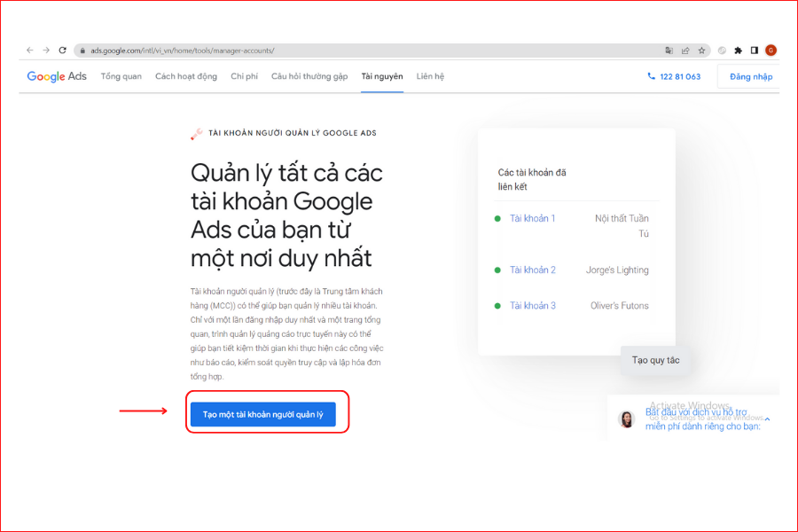The height and width of the screenshot is (532, 798).
Task: Click the support agent avatar photo
Action: [627, 419]
